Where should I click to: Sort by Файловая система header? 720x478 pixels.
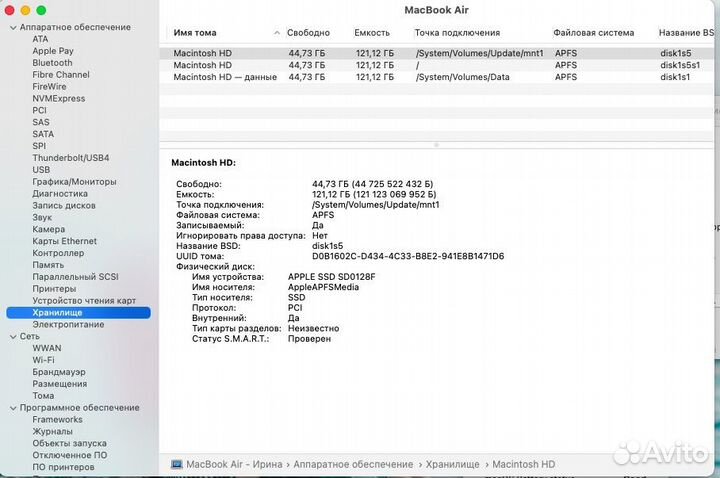point(593,33)
